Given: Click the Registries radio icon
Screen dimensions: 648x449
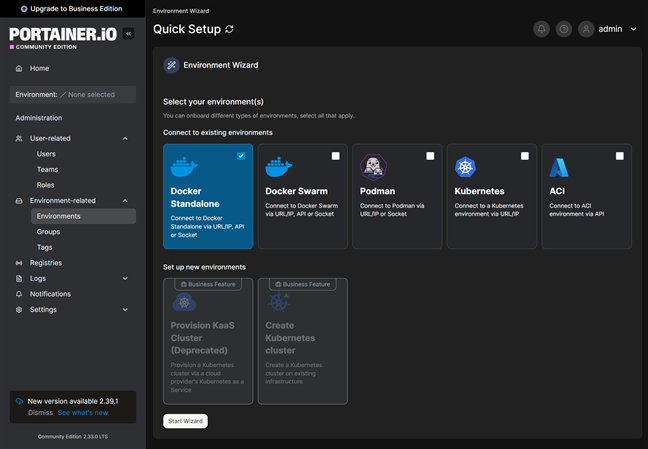Looking at the screenshot, I should [19, 263].
